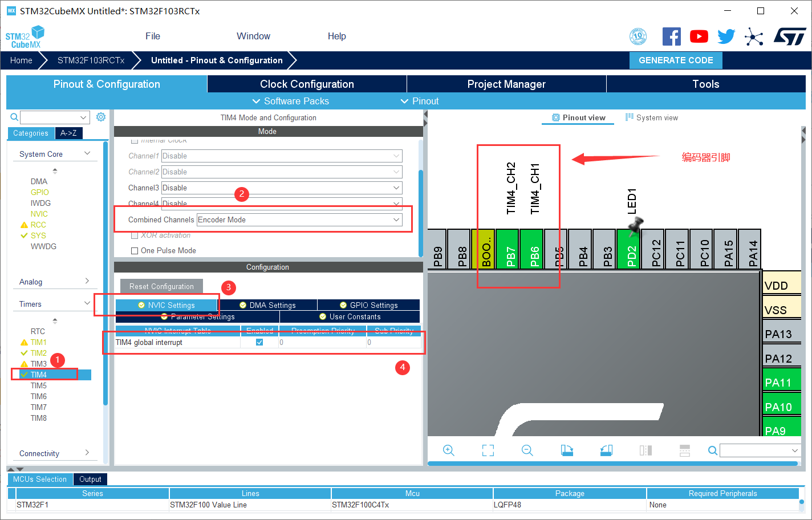Image resolution: width=812 pixels, height=520 pixels.
Task: Open Channel1 dropdown
Action: [x=282, y=156]
